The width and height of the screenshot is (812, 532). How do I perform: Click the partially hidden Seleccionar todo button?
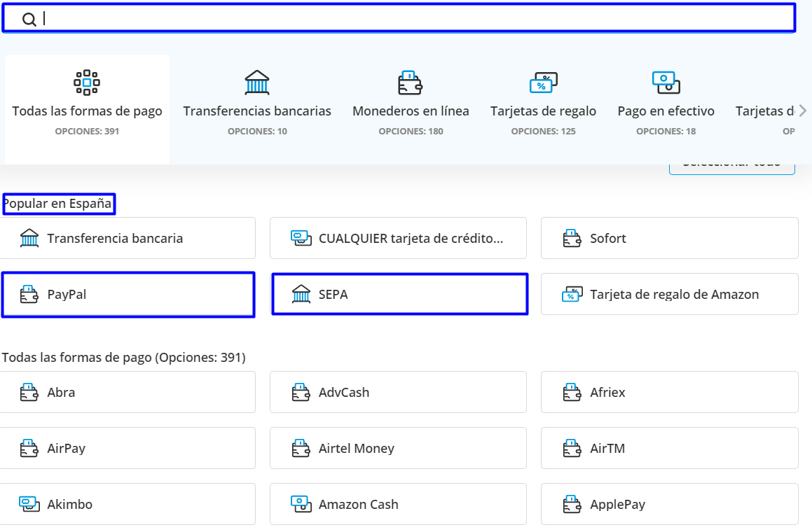[x=732, y=168]
